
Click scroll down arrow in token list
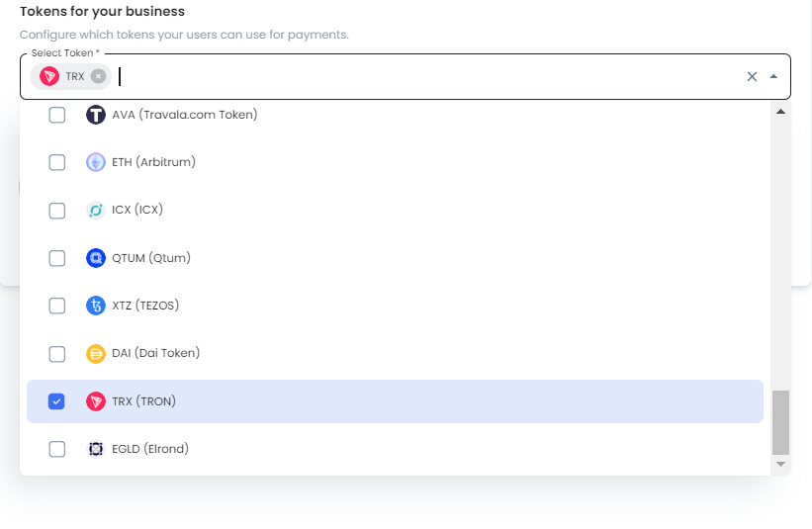[781, 465]
